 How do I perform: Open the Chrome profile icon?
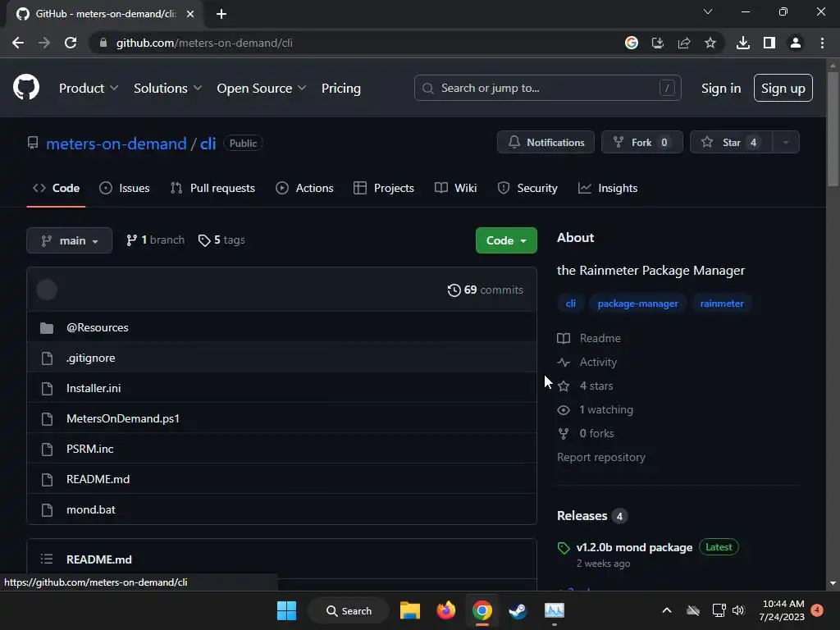click(796, 43)
